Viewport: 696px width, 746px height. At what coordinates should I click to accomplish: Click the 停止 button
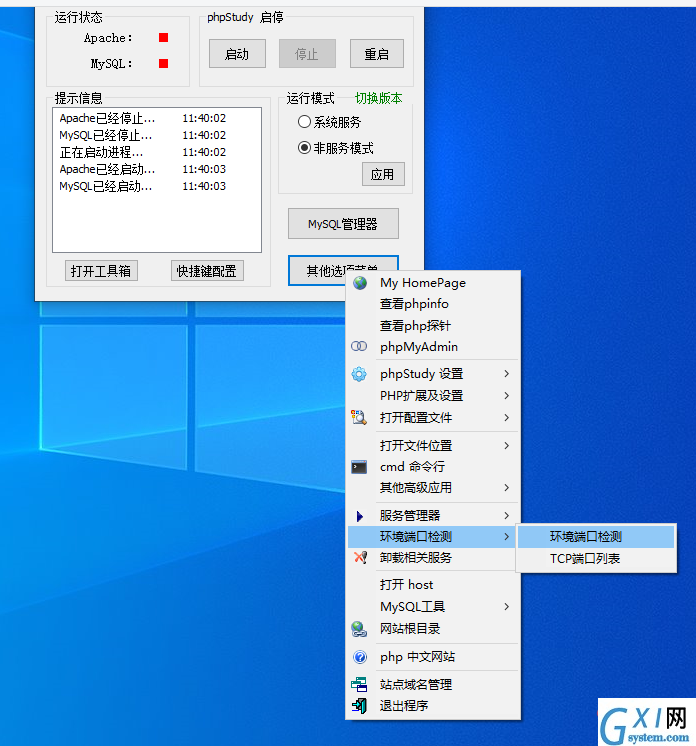pyautogui.click(x=307, y=54)
